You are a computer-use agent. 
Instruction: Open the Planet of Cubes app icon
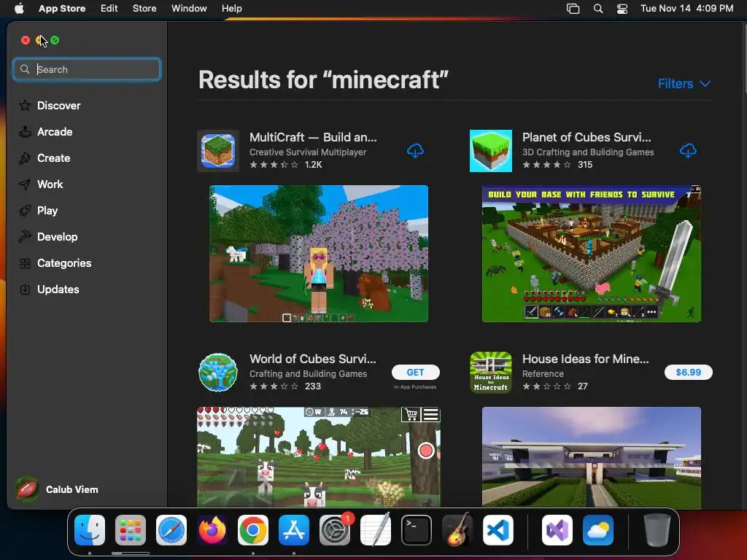[491, 151]
